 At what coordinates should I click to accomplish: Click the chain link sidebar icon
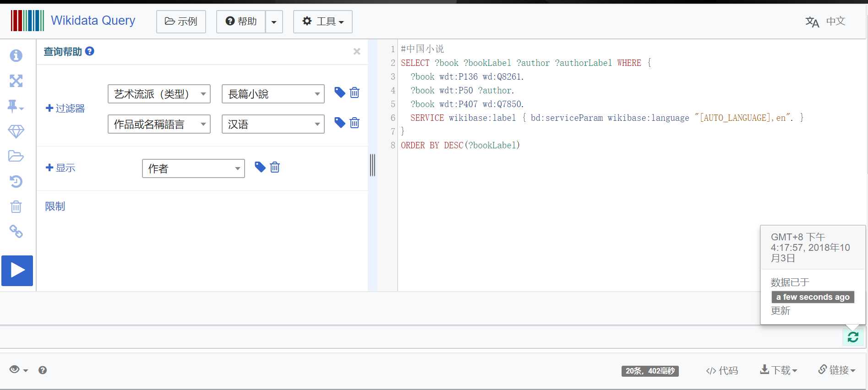pos(16,232)
